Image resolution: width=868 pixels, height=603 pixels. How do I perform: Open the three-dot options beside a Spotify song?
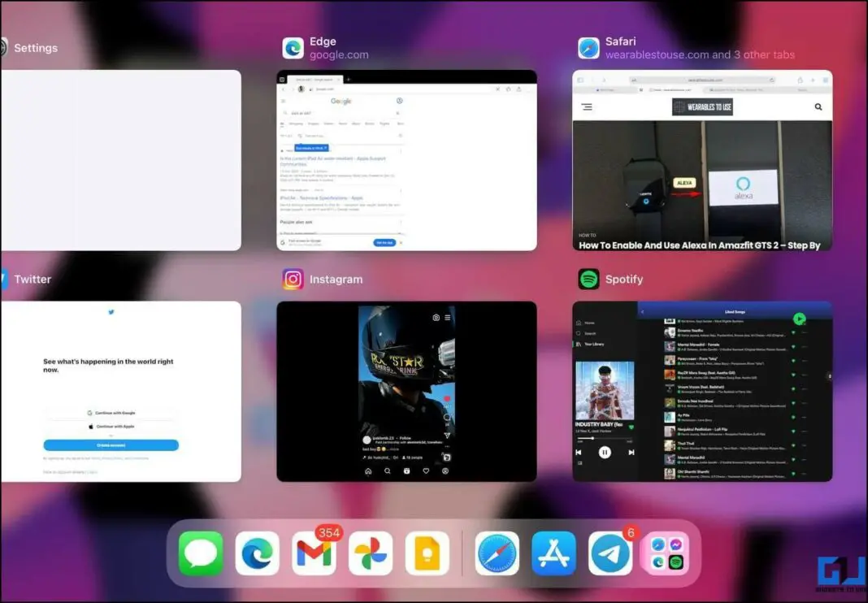(x=804, y=348)
